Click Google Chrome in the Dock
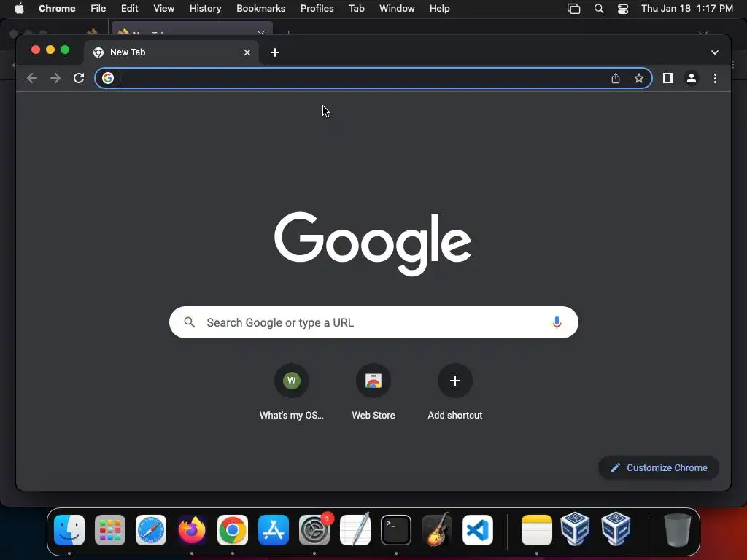The image size is (747, 560). pos(233,530)
